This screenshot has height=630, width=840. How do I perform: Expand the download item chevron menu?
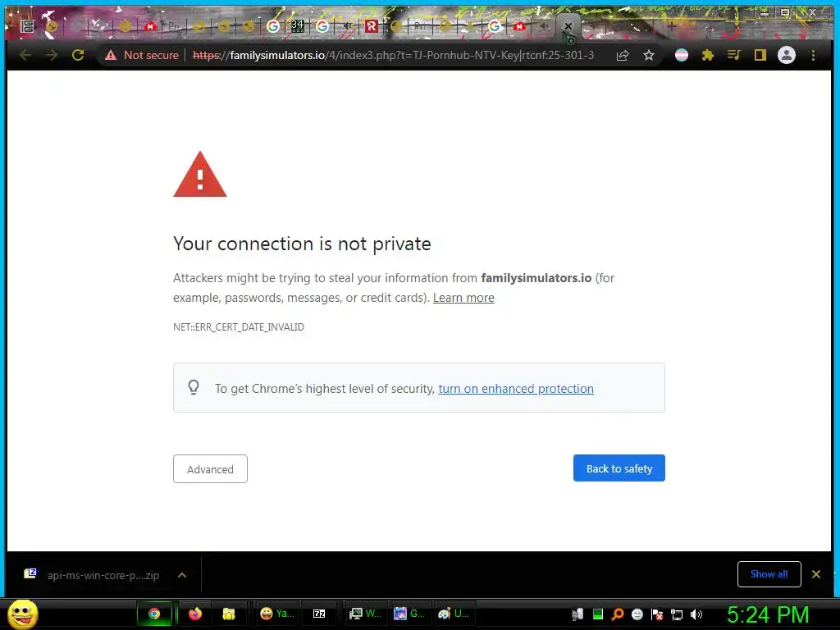[x=182, y=575]
